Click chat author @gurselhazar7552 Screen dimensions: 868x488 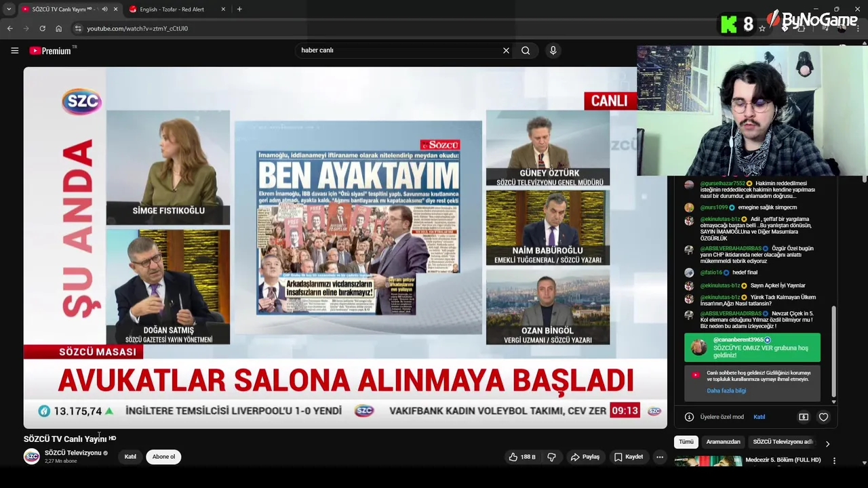click(722, 184)
